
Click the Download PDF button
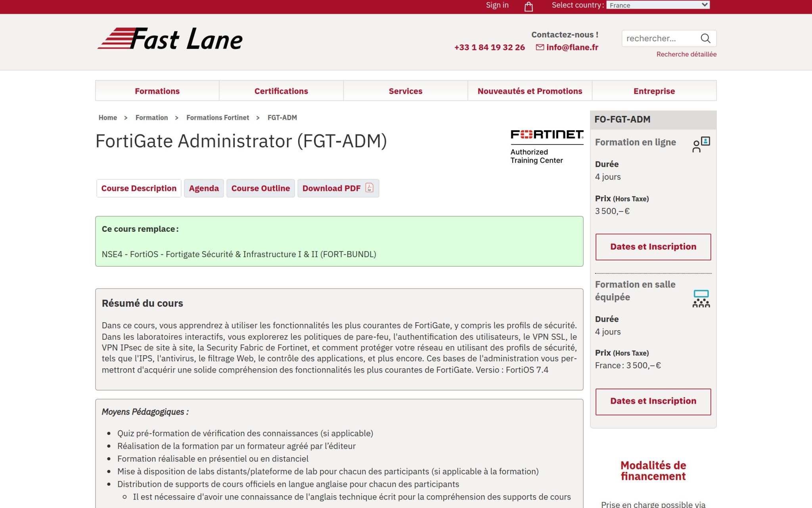coord(338,188)
